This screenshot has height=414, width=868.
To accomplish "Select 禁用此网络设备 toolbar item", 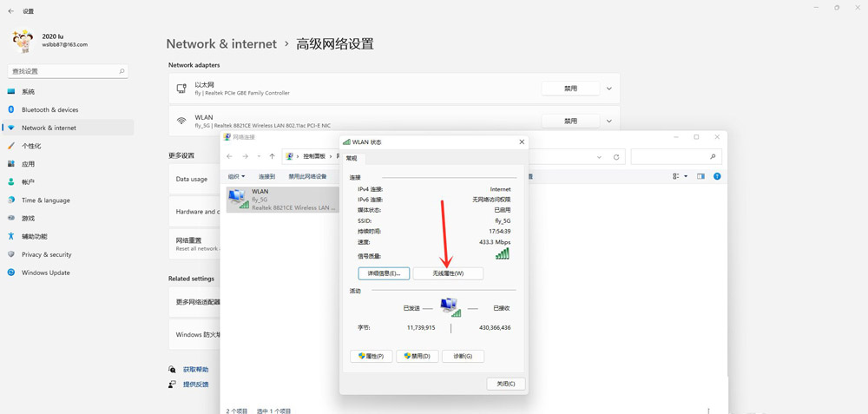I will click(x=307, y=176).
